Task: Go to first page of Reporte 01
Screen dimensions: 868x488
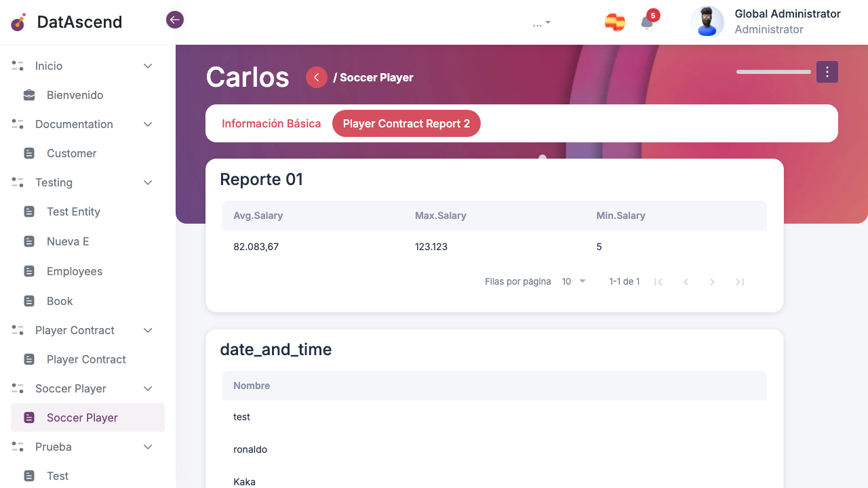Action: [658, 282]
